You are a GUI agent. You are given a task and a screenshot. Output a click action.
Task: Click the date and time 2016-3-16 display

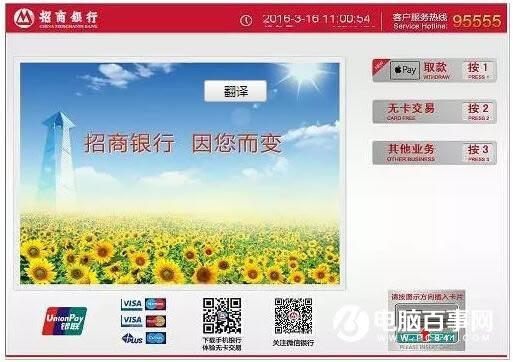(x=316, y=19)
